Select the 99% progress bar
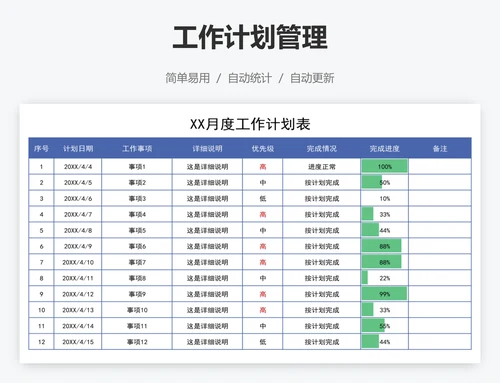 [x=384, y=294]
